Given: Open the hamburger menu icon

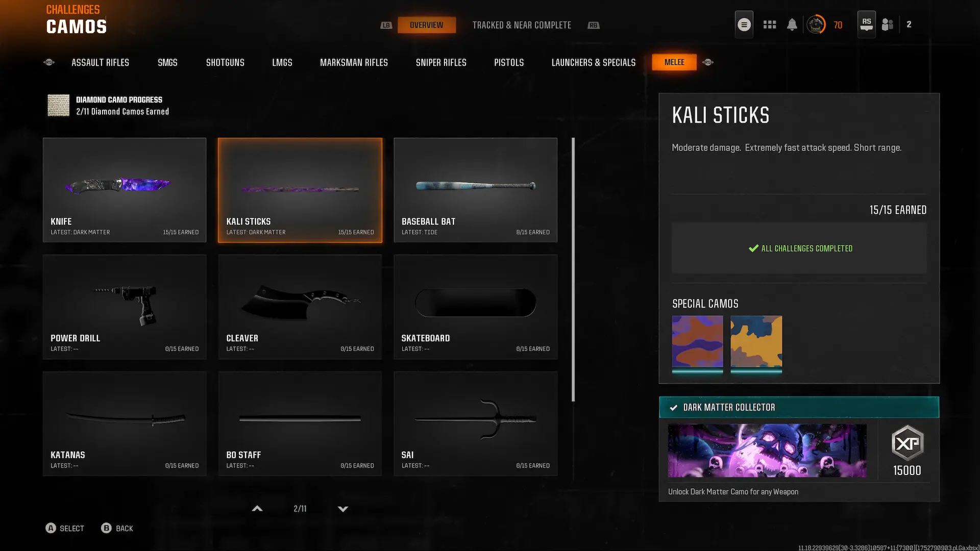Looking at the screenshot, I should pos(744,24).
